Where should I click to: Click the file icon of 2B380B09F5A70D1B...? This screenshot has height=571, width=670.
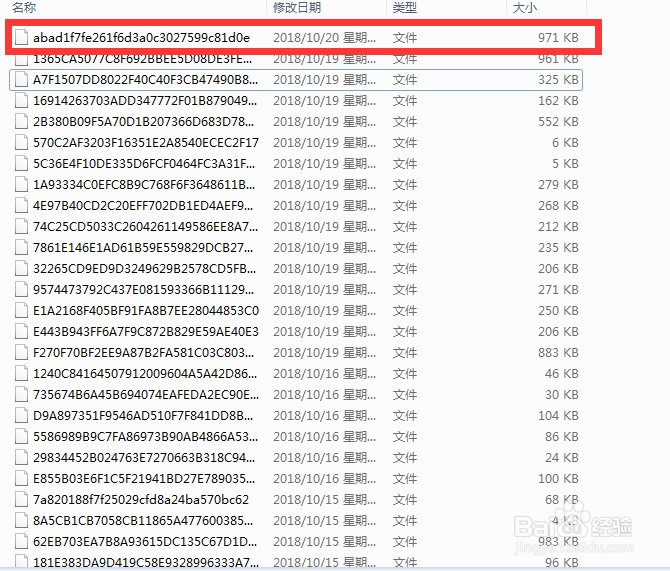coord(21,122)
